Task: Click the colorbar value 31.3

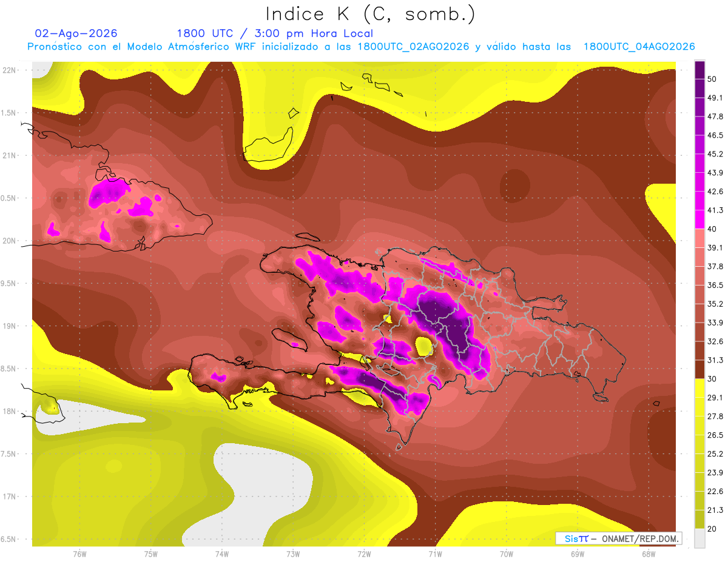Action: tap(715, 360)
